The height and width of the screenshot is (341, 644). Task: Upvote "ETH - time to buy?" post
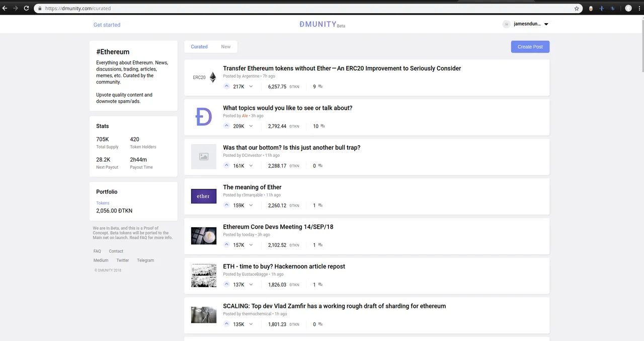pyautogui.click(x=226, y=285)
